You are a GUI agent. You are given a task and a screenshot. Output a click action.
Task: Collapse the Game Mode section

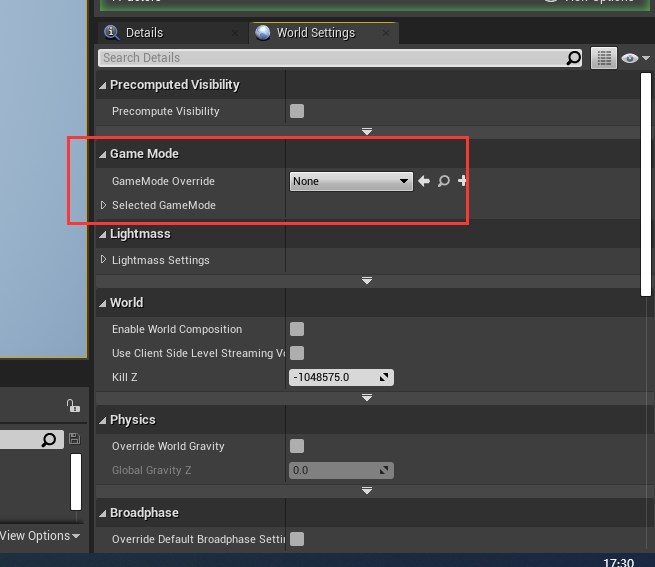103,154
